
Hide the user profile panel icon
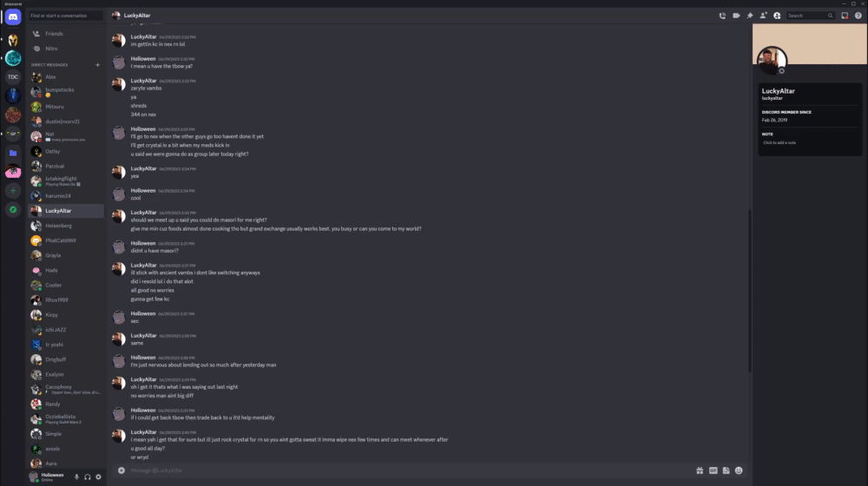(777, 16)
